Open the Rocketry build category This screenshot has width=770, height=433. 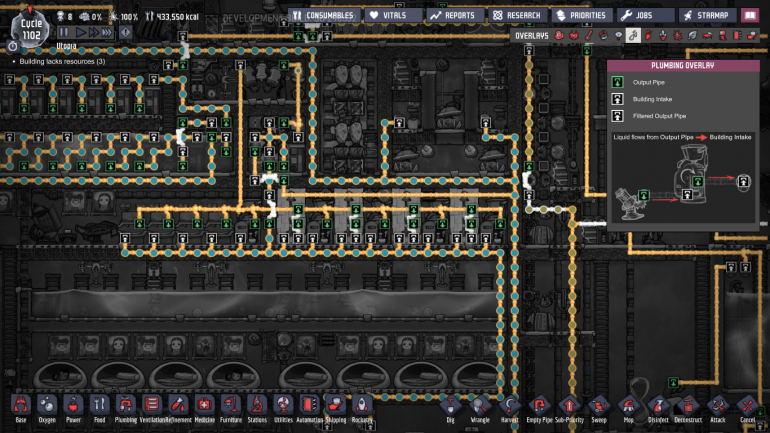coord(362,408)
